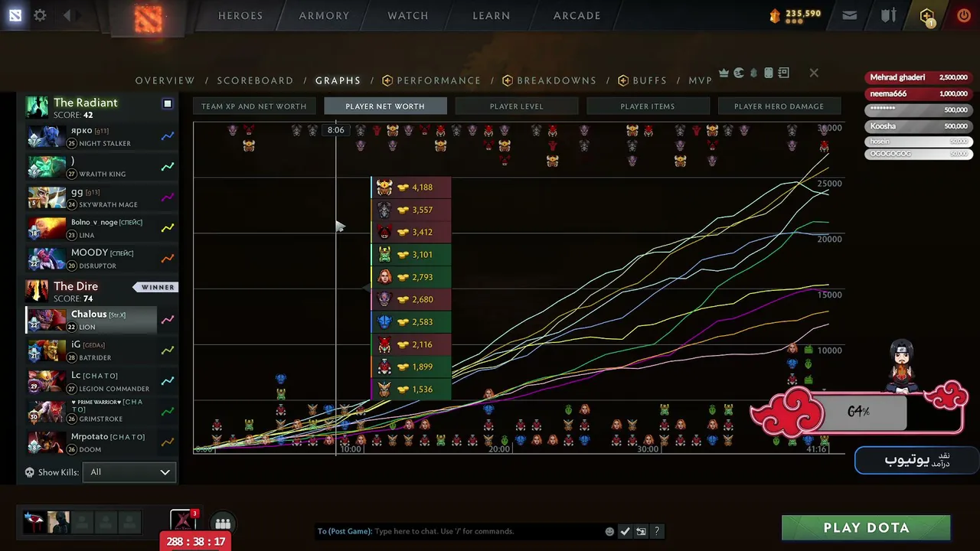The image size is (980, 551).
Task: Show the Player Net Worth graph
Action: pos(385,106)
